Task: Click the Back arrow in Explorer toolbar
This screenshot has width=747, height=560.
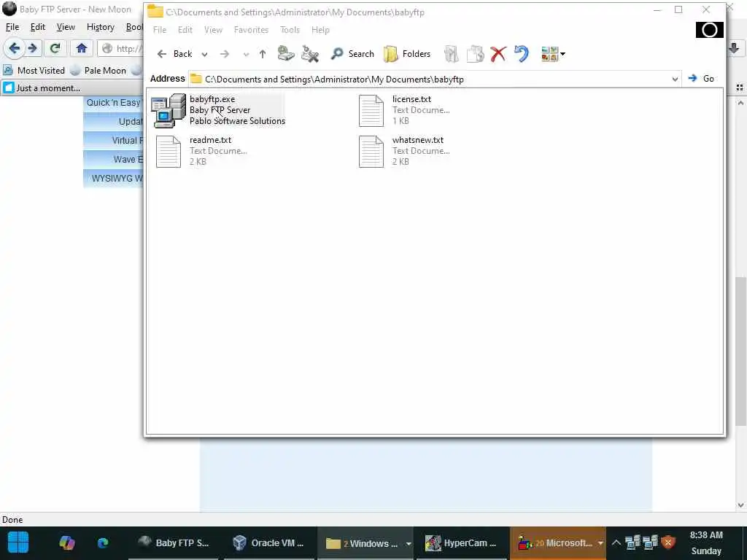Action: [x=174, y=54]
